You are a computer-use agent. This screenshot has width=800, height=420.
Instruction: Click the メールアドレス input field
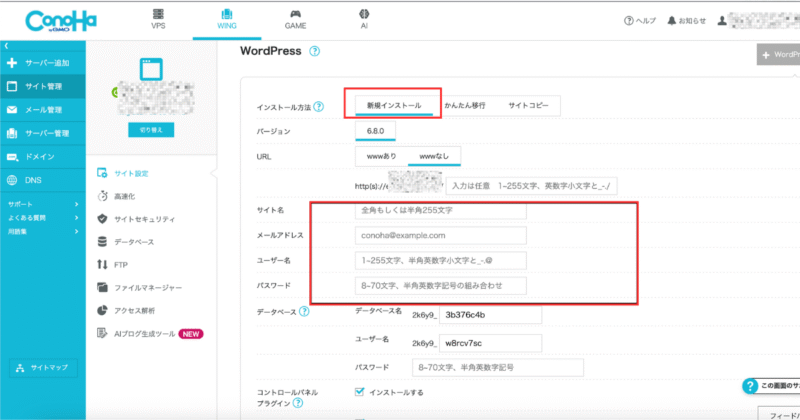pyautogui.click(x=441, y=235)
